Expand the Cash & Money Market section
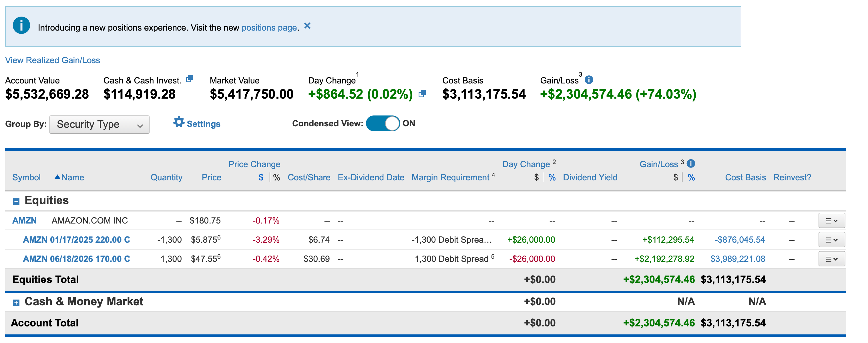Image resolution: width=868 pixels, height=343 pixels. click(16, 303)
